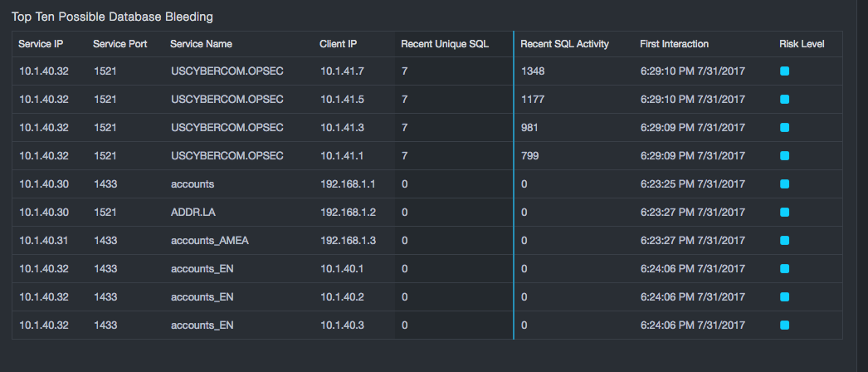This screenshot has width=868, height=372.
Task: Click the Service Name column header
Action: [201, 44]
